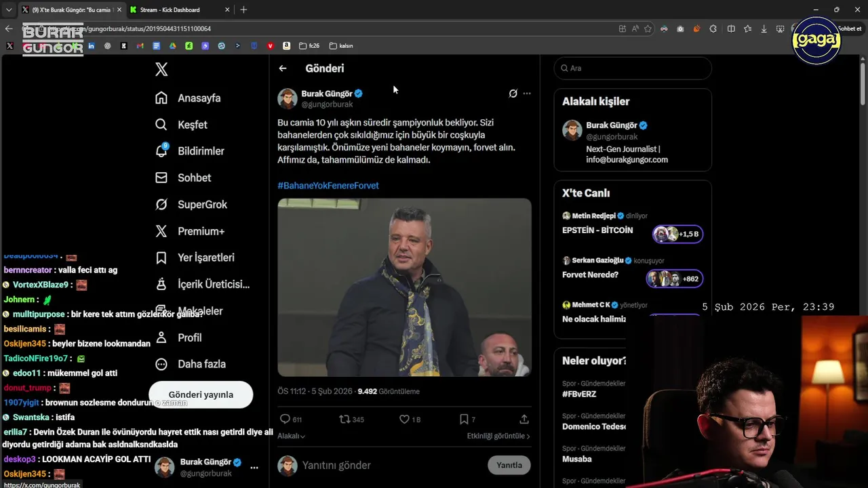
Task: Open Burak Güngör in Alakalı kişiler
Action: point(633,142)
